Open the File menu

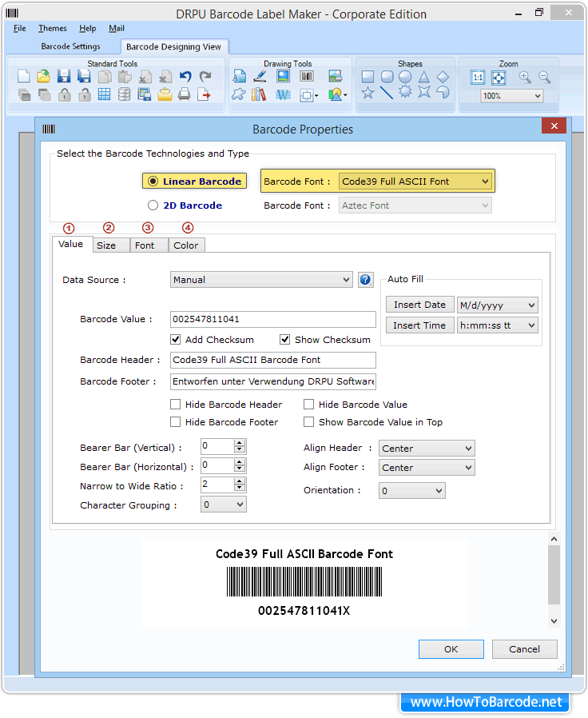pos(20,29)
